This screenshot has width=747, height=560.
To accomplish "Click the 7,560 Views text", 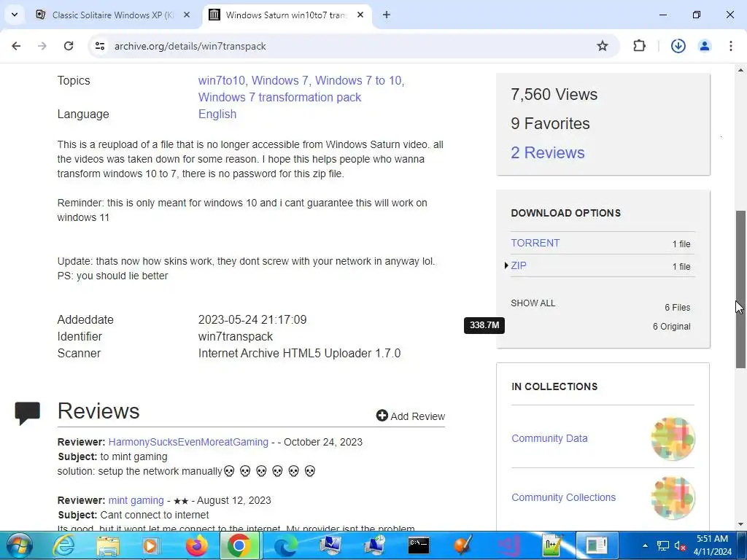I will pos(554,94).
